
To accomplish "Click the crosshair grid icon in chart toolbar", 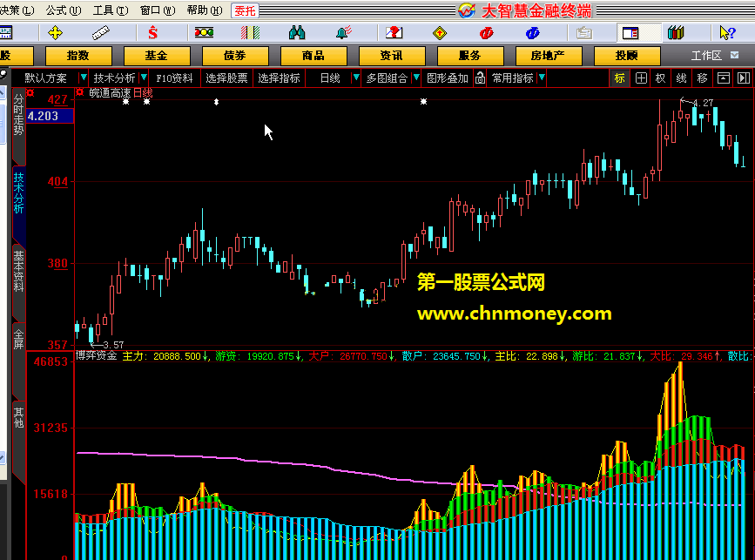I will click(641, 78).
